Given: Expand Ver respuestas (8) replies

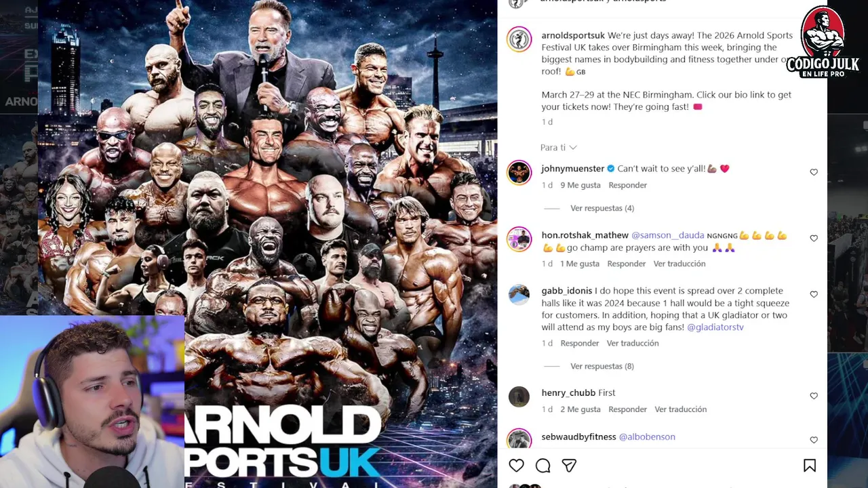Looking at the screenshot, I should coord(602,366).
